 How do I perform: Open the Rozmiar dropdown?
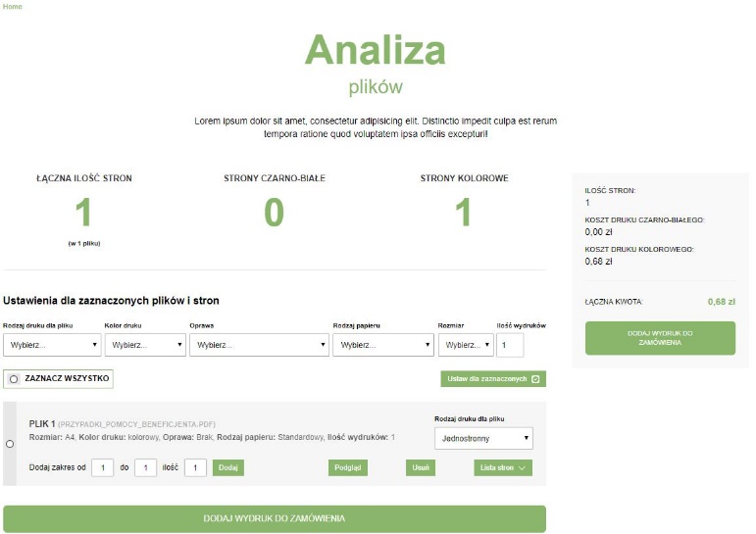click(466, 345)
